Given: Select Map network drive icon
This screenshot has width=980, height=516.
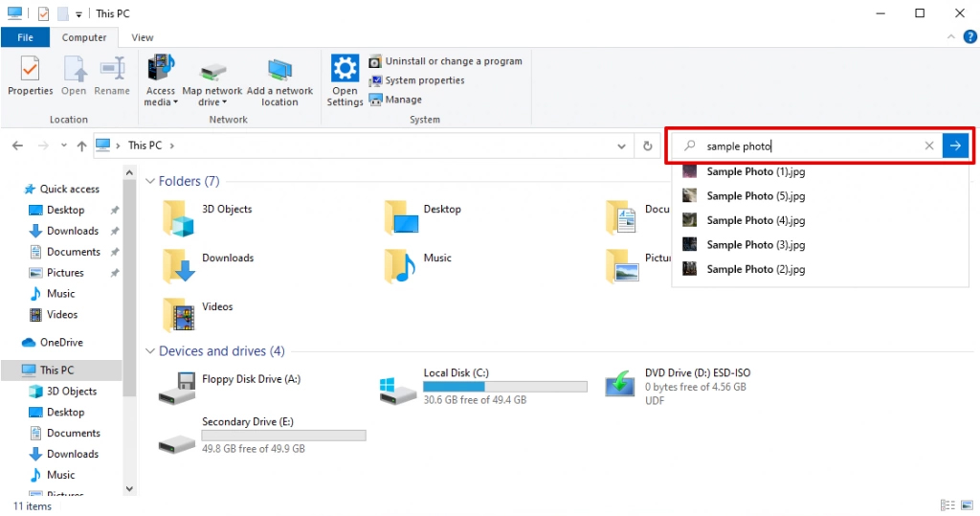Looking at the screenshot, I should click(212, 73).
